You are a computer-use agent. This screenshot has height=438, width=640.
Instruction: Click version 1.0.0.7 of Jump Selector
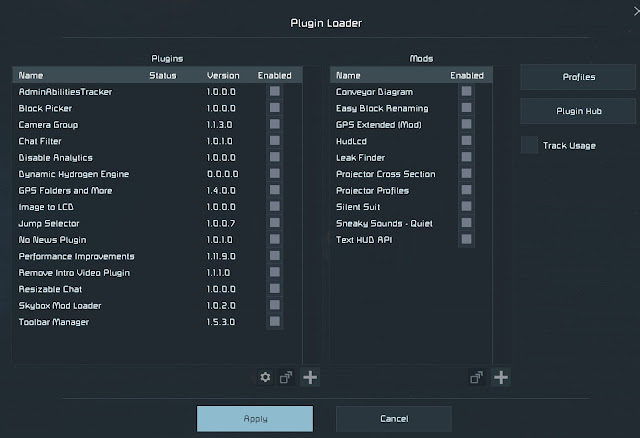pos(221,223)
